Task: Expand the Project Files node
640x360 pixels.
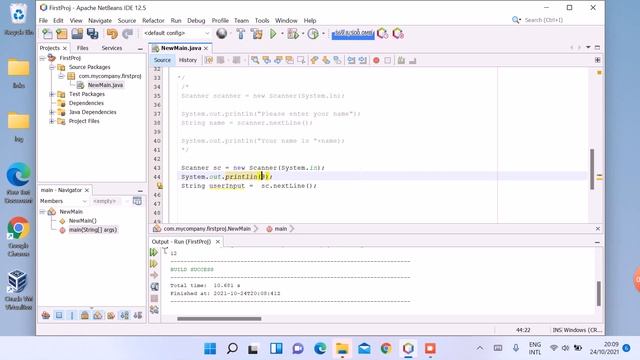Action: (52, 121)
